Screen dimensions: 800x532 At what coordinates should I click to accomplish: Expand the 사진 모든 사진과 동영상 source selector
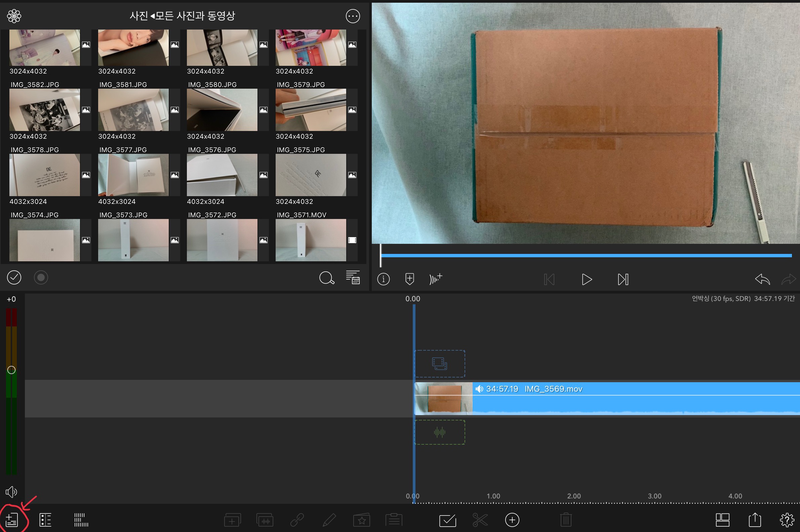click(x=182, y=16)
